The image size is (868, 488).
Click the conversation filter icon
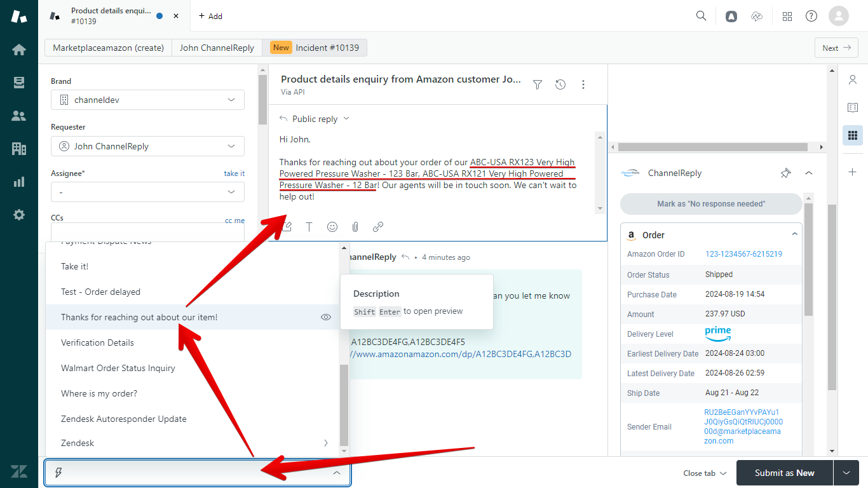point(538,85)
